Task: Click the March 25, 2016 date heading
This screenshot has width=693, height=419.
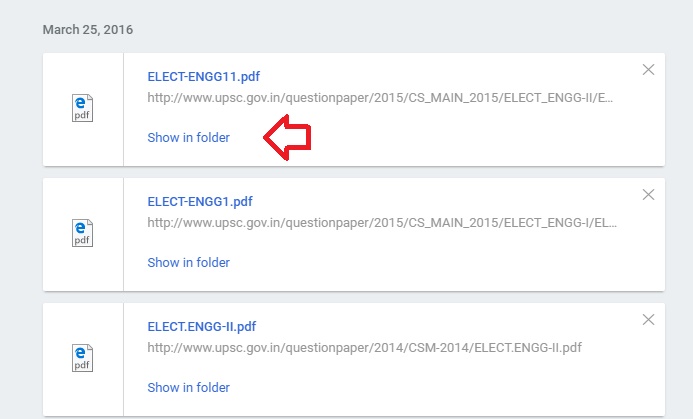Action: click(x=88, y=30)
